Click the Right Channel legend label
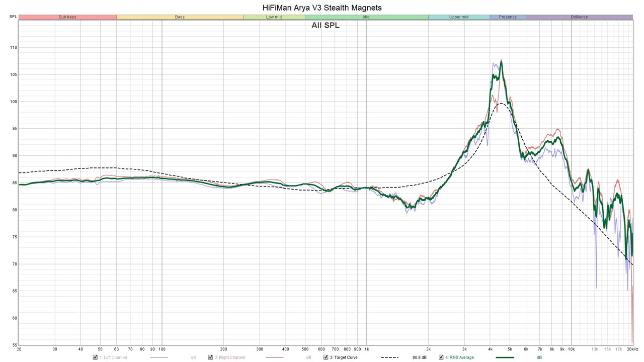This screenshot has width=644, height=362. [x=230, y=357]
